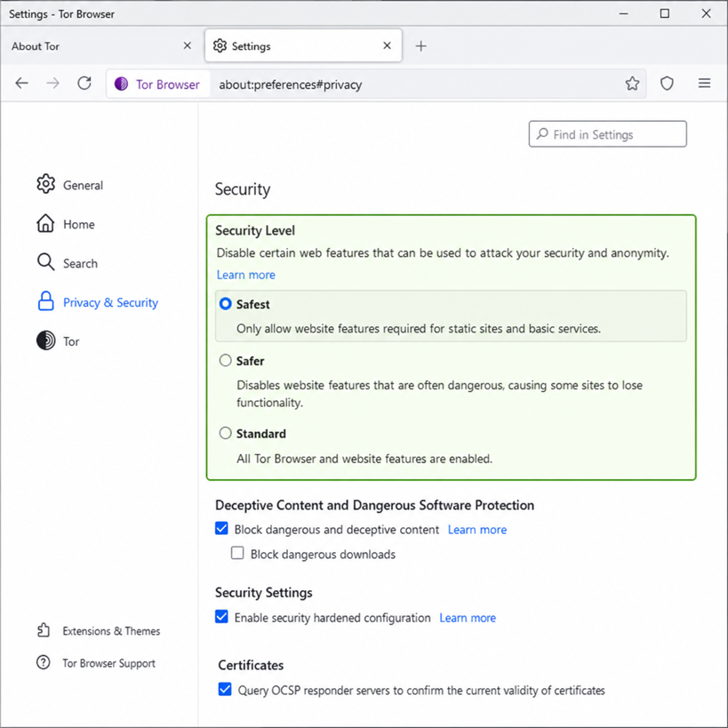Open Extensions & Themes link
The height and width of the screenshot is (728, 728).
[111, 631]
